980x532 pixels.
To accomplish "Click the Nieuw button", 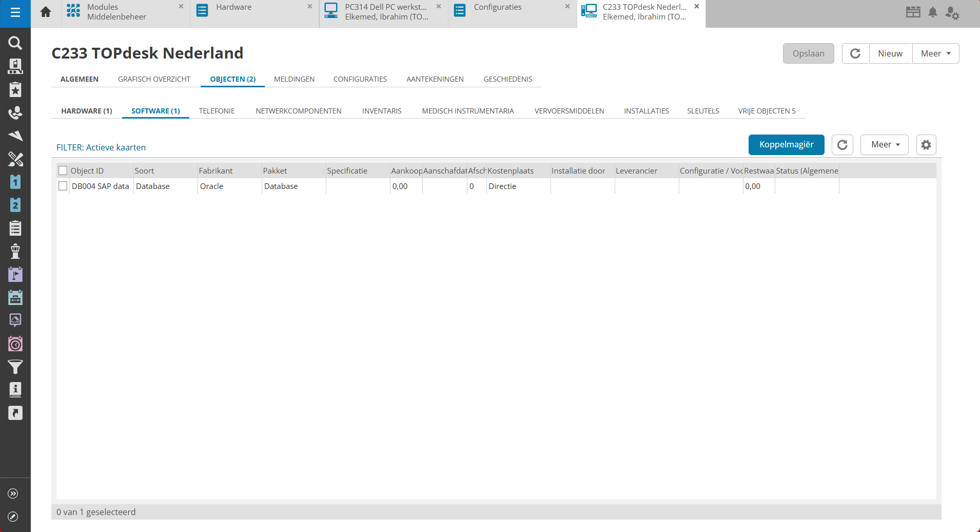I will [x=890, y=53].
